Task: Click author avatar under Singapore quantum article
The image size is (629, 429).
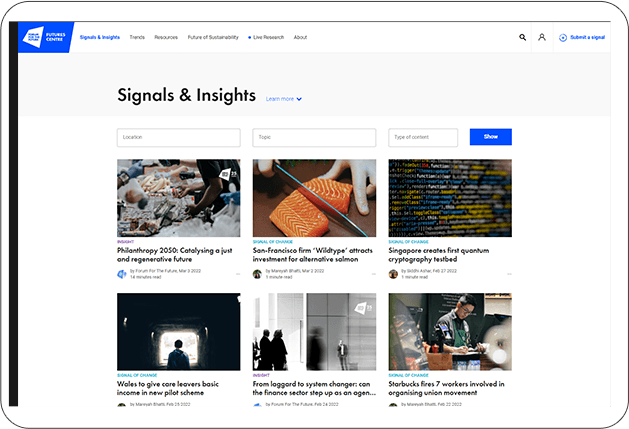Action: [393, 274]
